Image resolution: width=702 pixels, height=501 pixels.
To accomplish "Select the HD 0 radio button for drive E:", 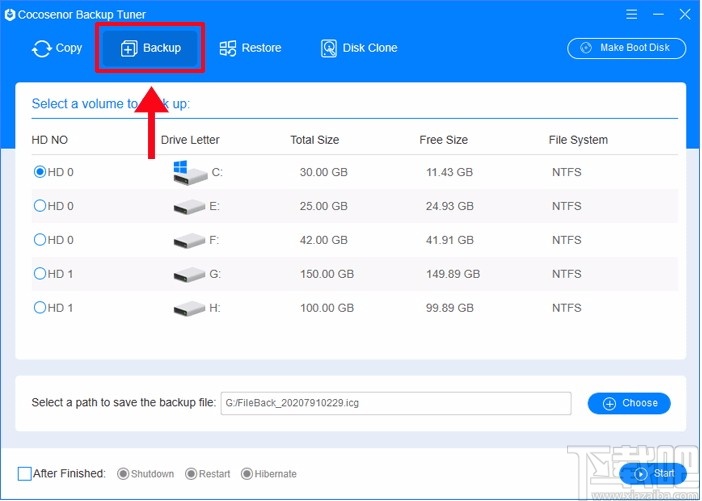I will (x=39, y=206).
